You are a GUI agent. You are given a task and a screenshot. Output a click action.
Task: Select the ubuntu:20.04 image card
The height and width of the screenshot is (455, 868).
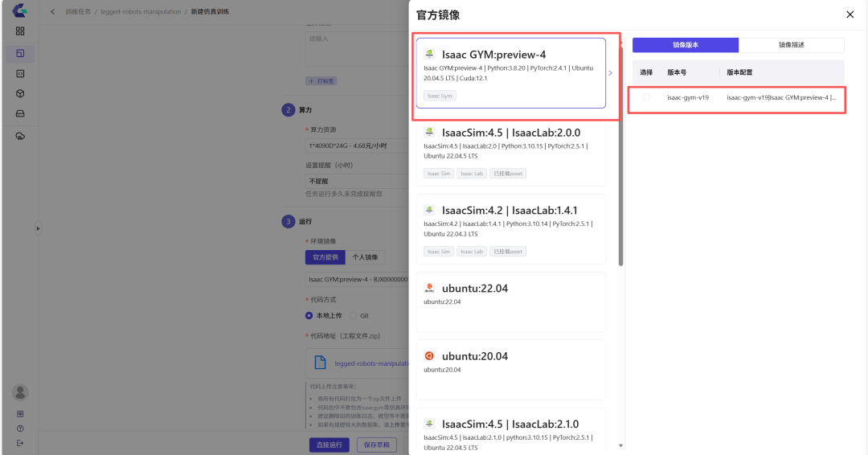click(511, 370)
